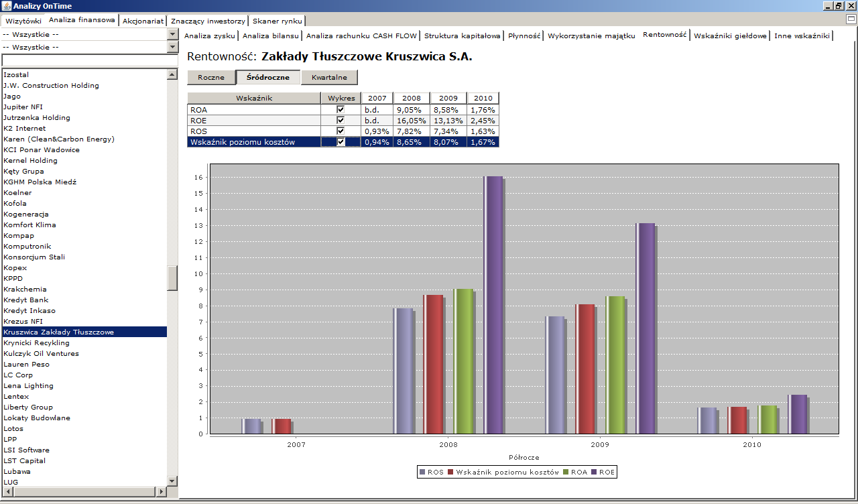Click the company list scroll-up arrow
Screen dimensions: 858x504
point(172,74)
